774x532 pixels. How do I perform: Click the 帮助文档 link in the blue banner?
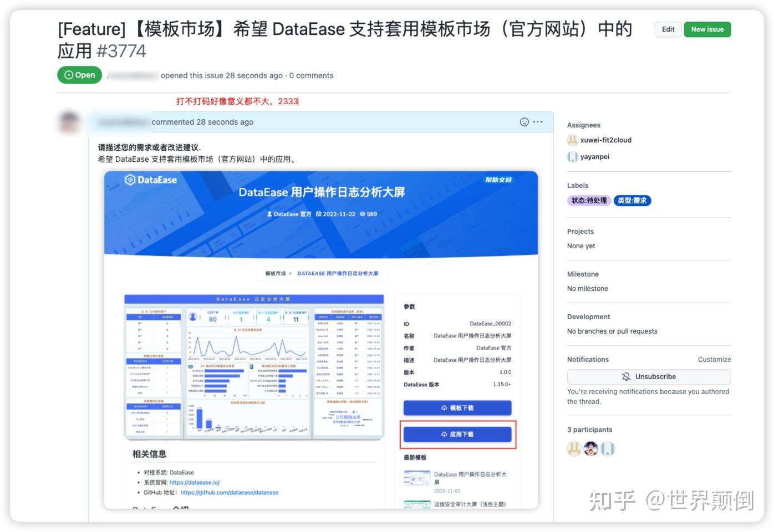point(498,180)
